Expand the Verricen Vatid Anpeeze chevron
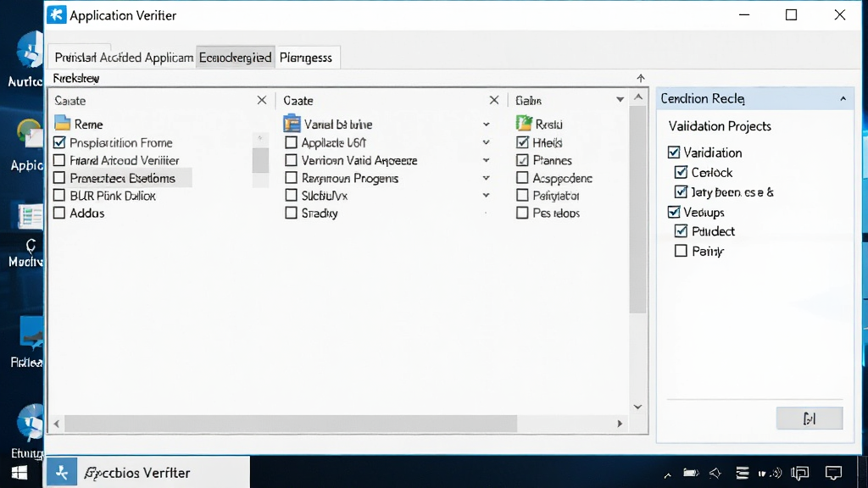Image resolution: width=868 pixels, height=488 pixels. 486,160
